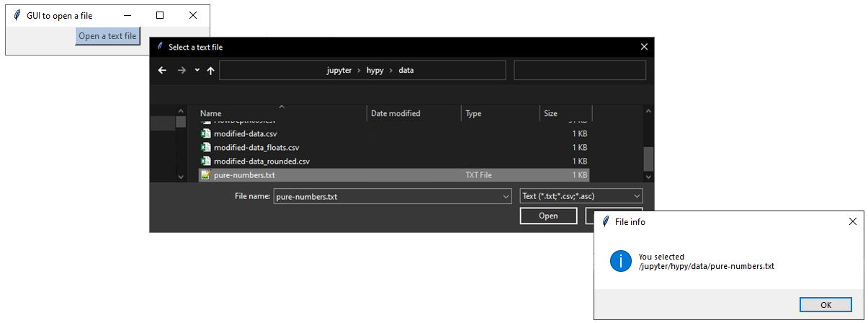Sort files by Date modified column
This screenshot has width=868, height=323.
[414, 113]
